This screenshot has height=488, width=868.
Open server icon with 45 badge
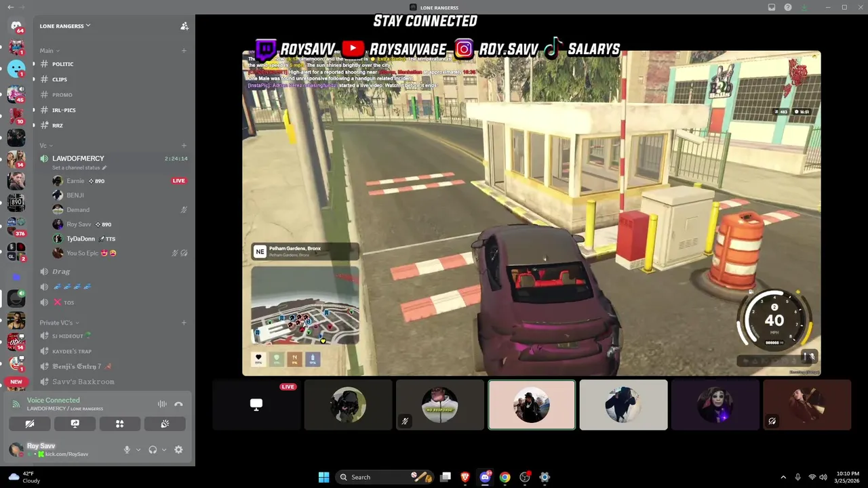[x=16, y=94]
